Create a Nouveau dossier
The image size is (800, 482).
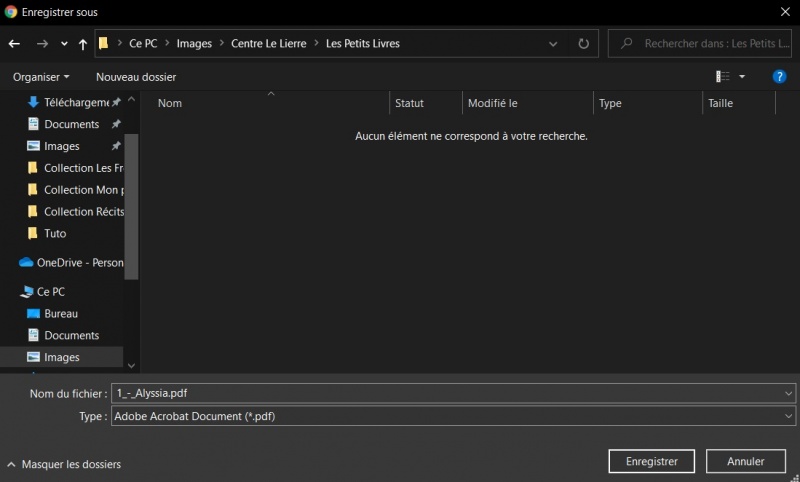click(x=136, y=76)
